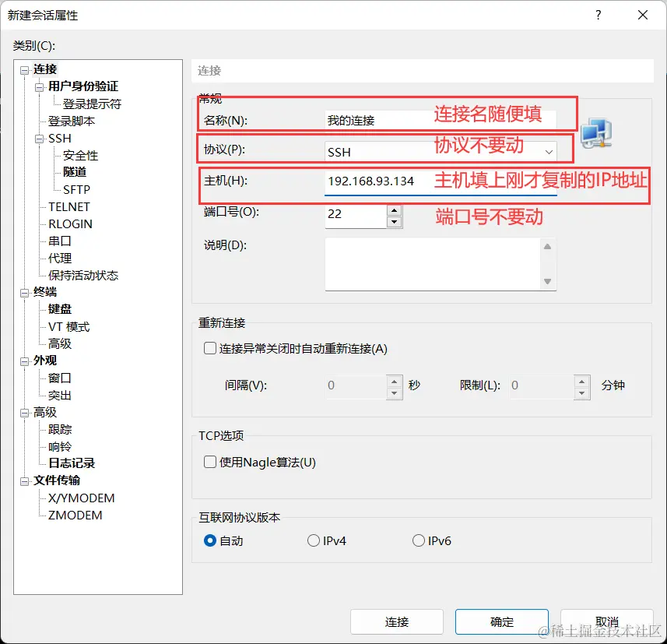This screenshot has width=667, height=644.
Task: Select 跟踪 tree item
Action: click(x=60, y=430)
